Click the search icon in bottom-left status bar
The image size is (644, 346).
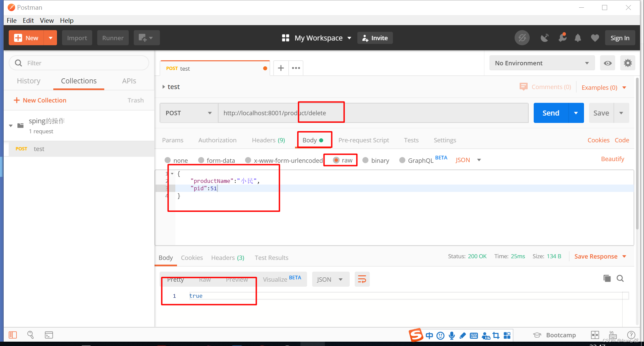30,335
